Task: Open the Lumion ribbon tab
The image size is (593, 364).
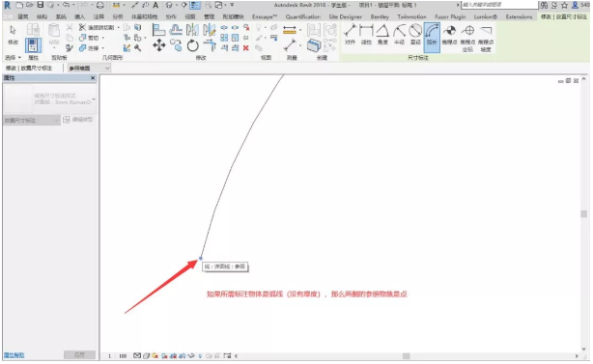Action: pos(486,16)
